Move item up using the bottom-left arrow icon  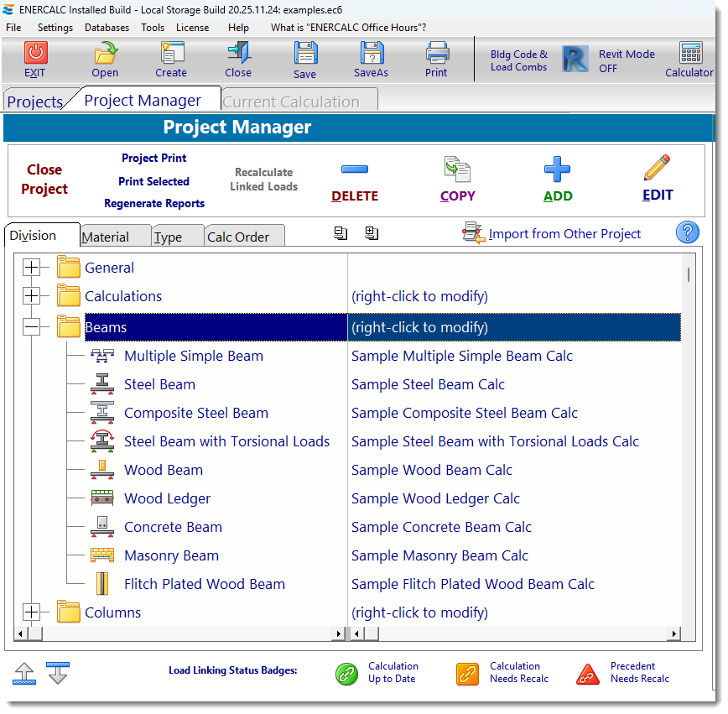[x=23, y=674]
